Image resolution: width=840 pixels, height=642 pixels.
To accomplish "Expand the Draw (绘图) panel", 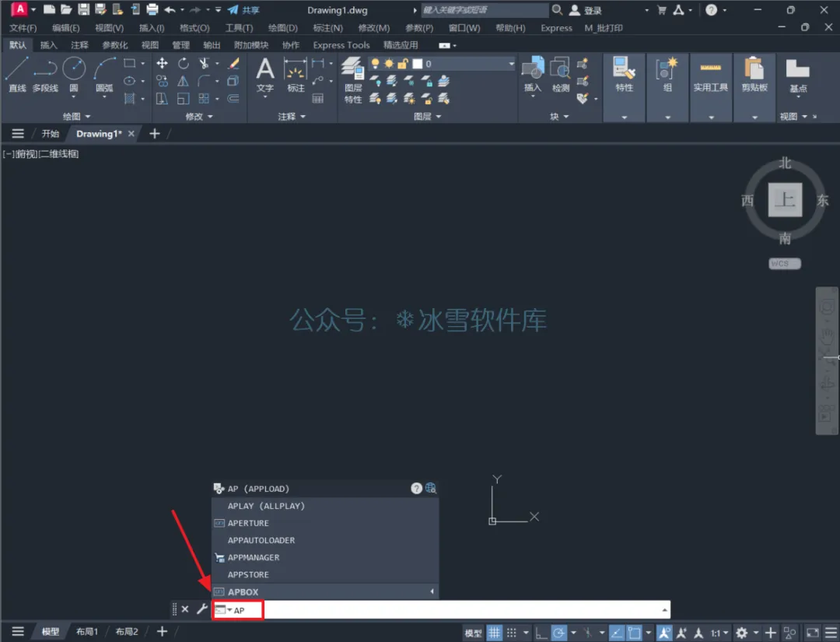I will click(76, 116).
